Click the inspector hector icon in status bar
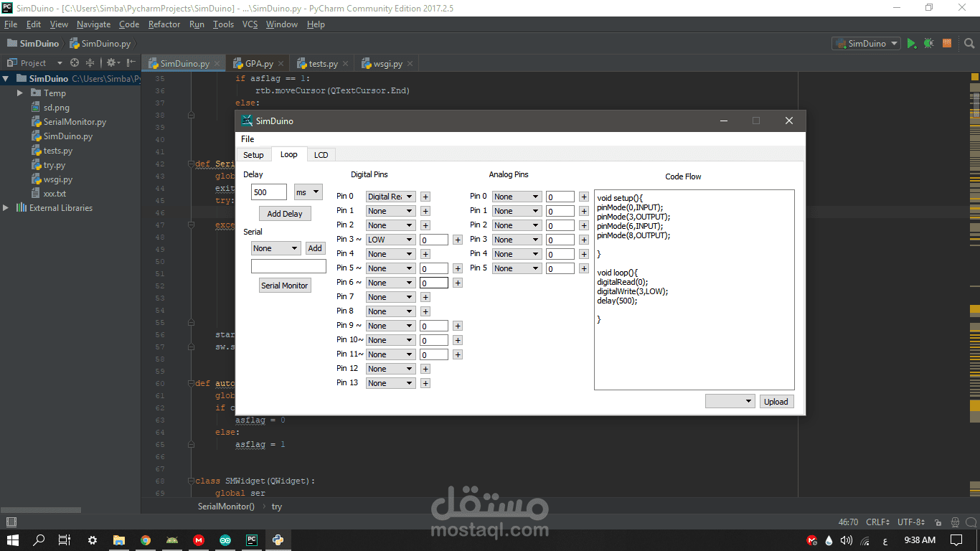980x551 pixels. coord(955,522)
